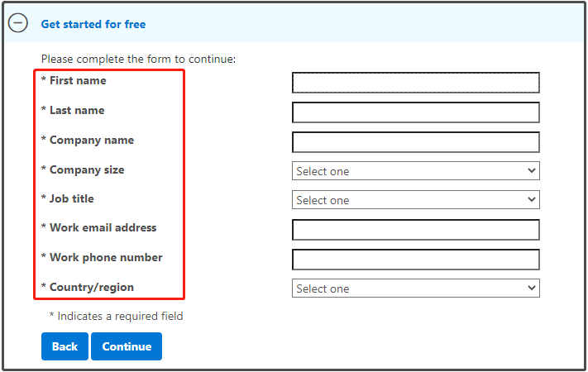
Task: Click the "First name" label text
Action: 78,81
